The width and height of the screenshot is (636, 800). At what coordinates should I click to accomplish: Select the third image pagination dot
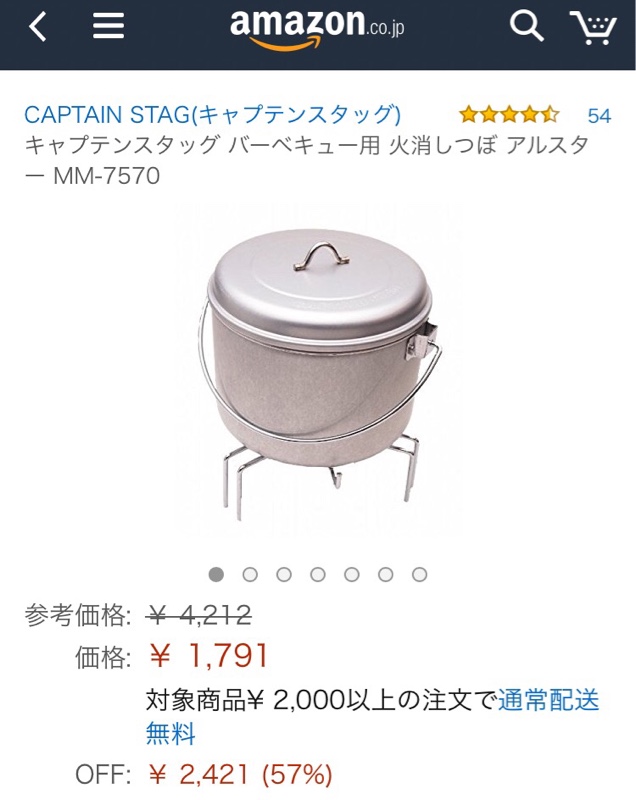pyautogui.click(x=284, y=574)
